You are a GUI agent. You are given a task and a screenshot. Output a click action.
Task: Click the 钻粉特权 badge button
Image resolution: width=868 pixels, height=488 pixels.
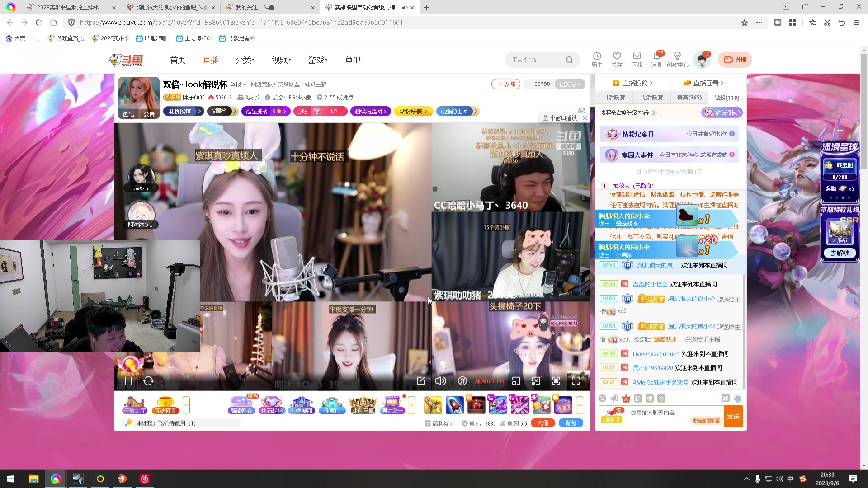(722, 113)
